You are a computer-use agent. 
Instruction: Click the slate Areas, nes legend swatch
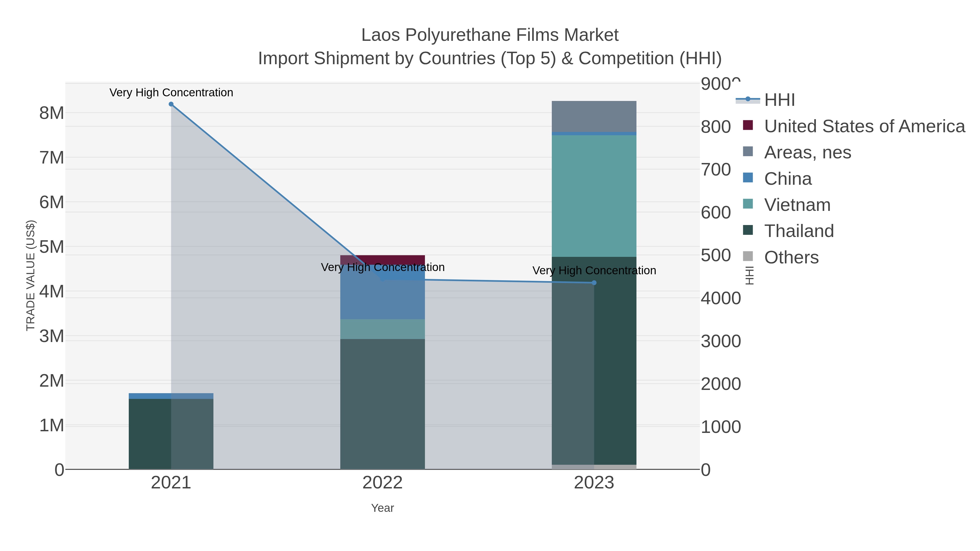point(748,151)
